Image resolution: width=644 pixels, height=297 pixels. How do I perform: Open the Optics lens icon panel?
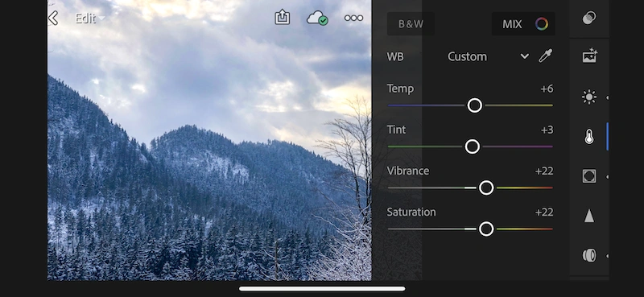pyautogui.click(x=589, y=255)
